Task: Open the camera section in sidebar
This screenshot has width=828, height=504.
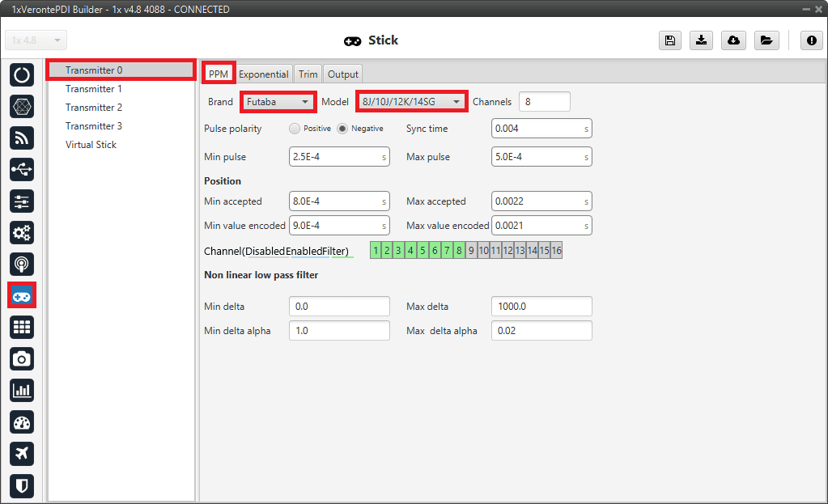Action: [22, 358]
